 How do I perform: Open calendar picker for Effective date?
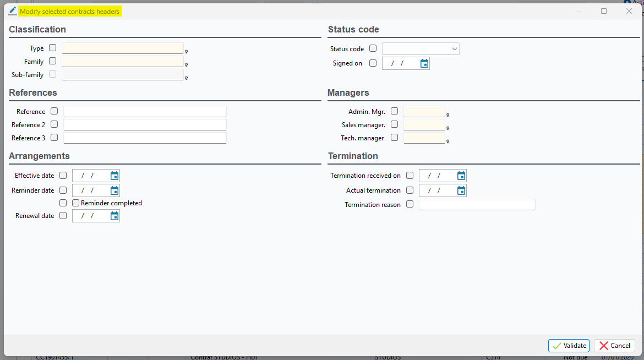(x=114, y=176)
